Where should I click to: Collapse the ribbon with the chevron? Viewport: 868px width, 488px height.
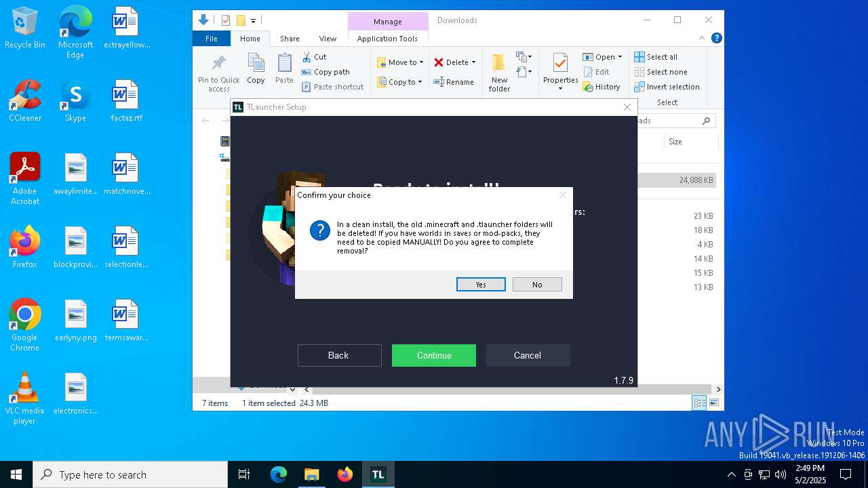point(702,39)
